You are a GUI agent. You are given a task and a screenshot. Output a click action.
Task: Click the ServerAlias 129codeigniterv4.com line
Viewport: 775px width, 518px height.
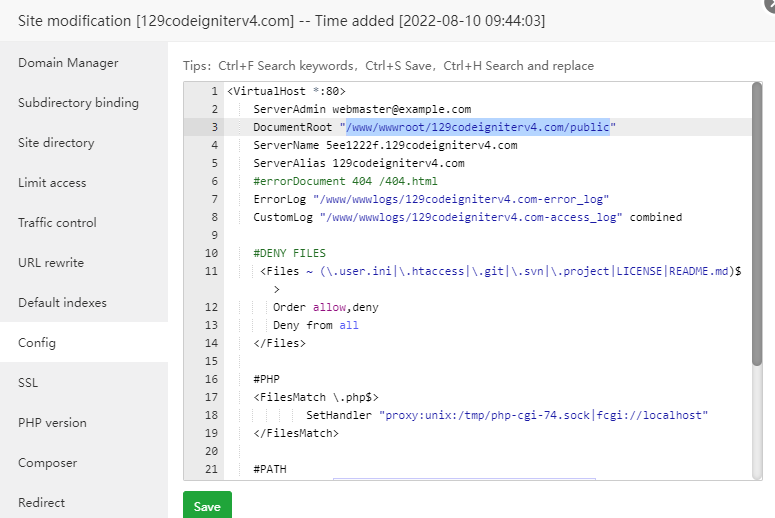[359, 163]
